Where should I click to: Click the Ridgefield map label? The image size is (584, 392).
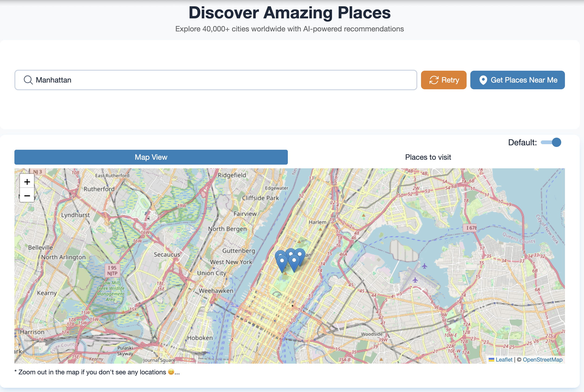(x=232, y=175)
